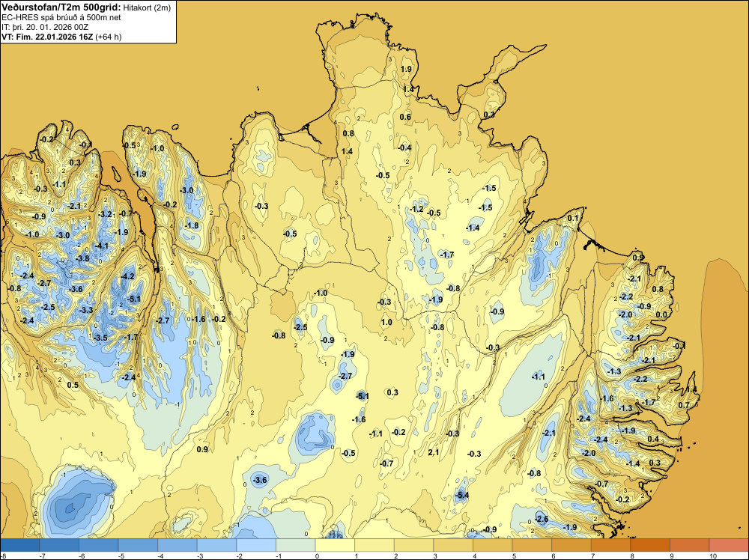Click the positive 0.4 value on the east coast
This screenshot has width=749, height=560.
(653, 439)
